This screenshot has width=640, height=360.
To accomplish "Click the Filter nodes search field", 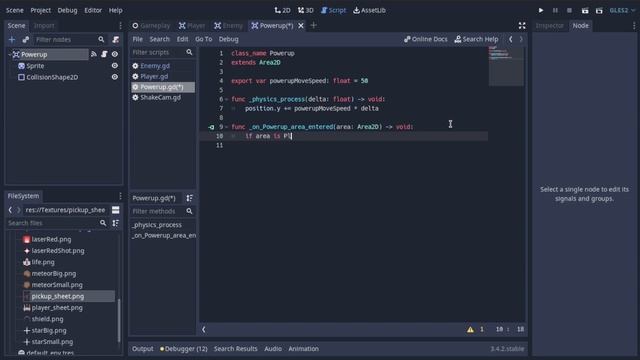I will 69,40.
